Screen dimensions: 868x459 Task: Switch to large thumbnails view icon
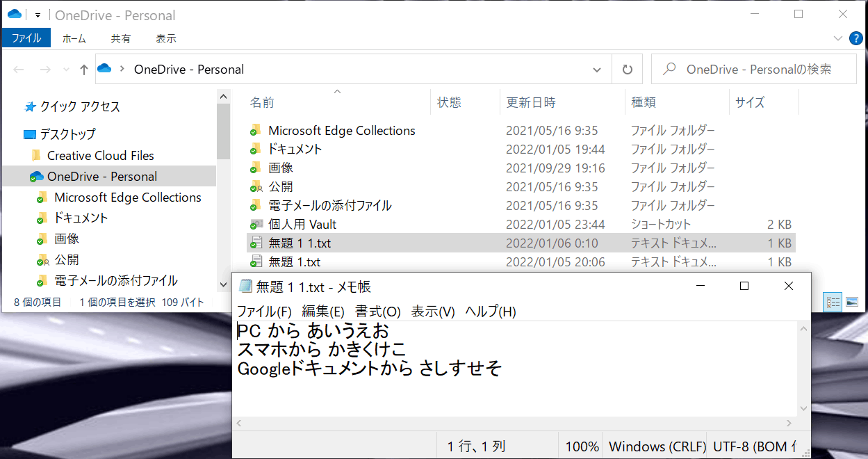pyautogui.click(x=852, y=302)
